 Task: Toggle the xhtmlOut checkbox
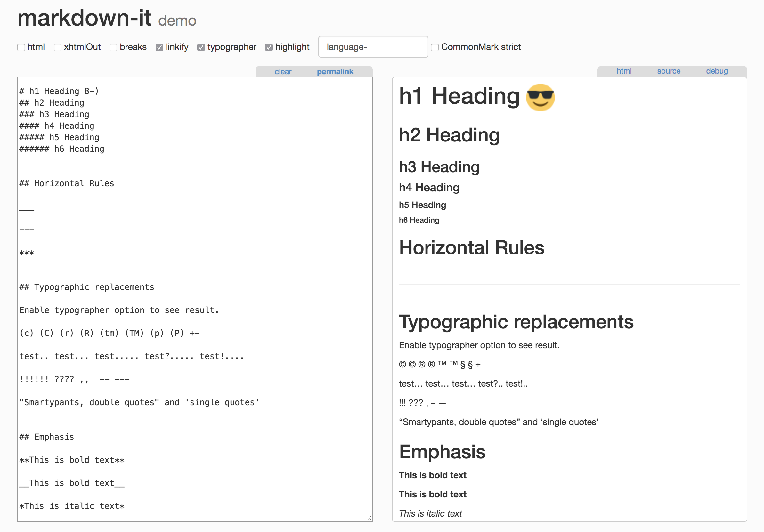(58, 47)
